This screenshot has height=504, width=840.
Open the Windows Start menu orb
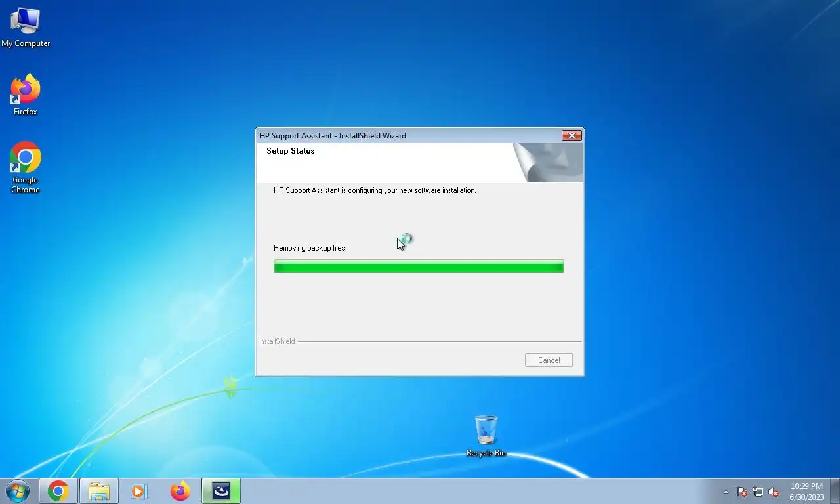click(18, 491)
